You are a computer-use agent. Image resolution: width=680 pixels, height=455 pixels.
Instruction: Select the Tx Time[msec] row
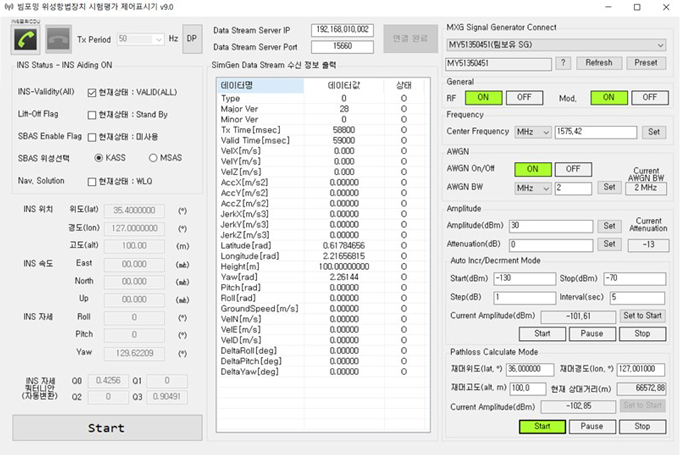point(321,130)
